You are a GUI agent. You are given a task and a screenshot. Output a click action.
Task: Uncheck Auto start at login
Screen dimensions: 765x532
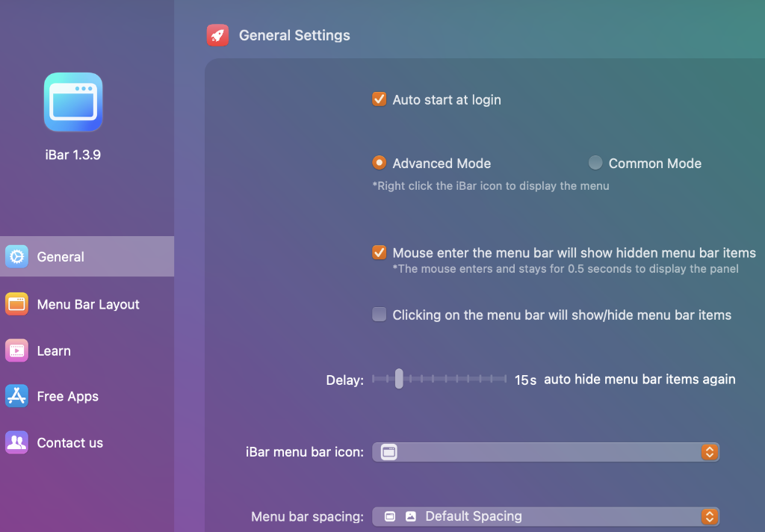(380, 99)
